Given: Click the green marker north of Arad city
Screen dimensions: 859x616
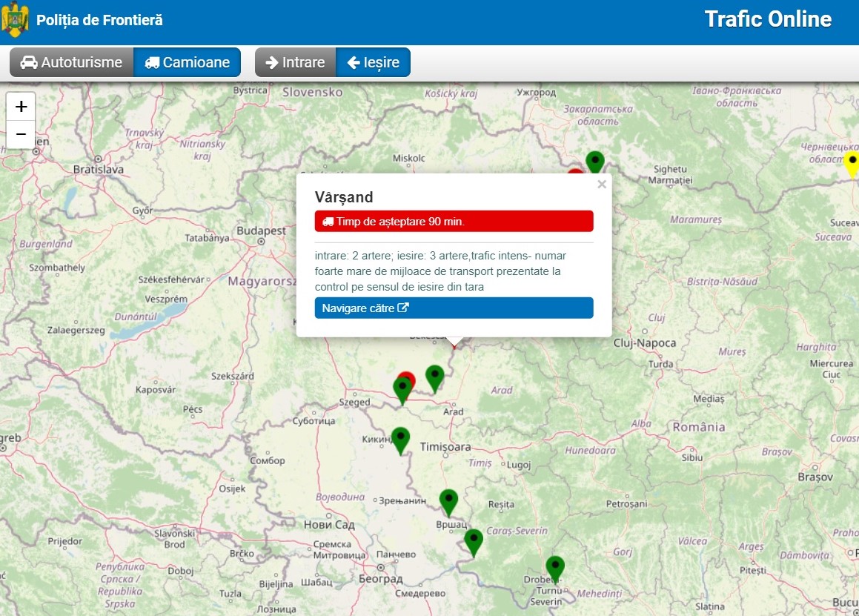Looking at the screenshot, I should tap(434, 377).
